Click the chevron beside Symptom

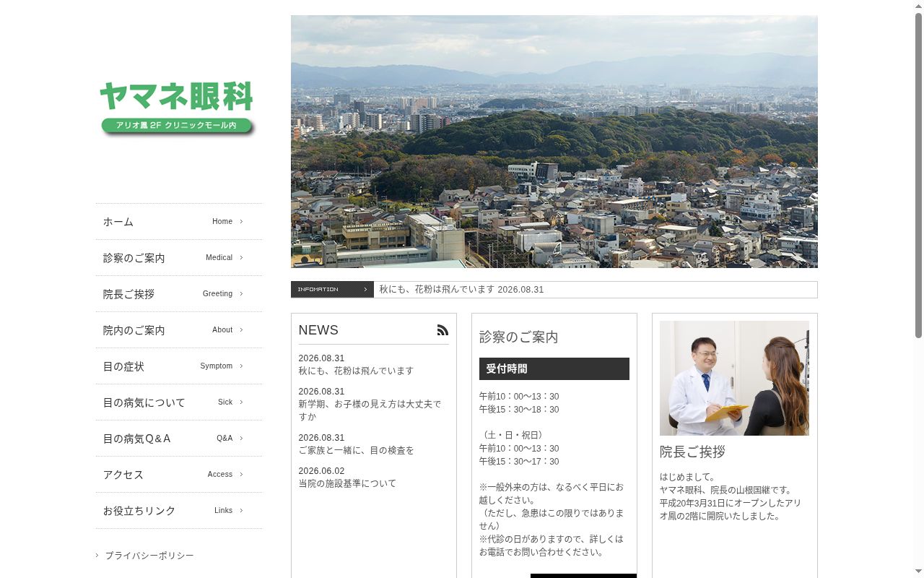[x=241, y=366]
